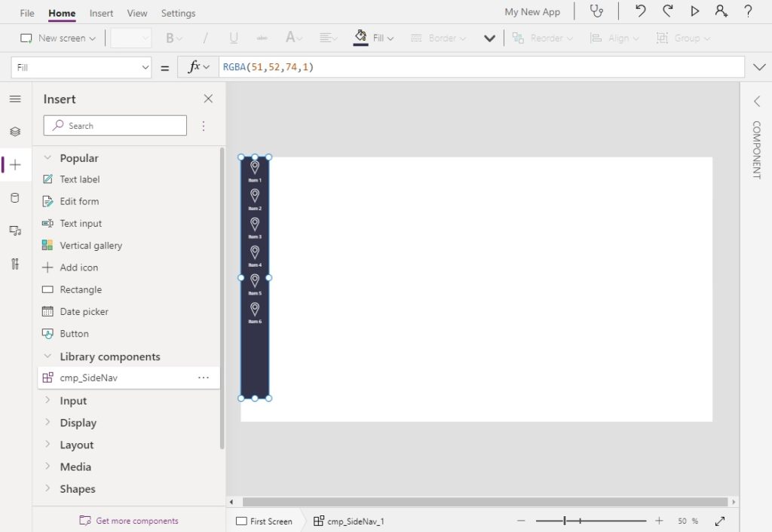Open the Settings menu
This screenshot has height=532, width=772.
tap(178, 13)
